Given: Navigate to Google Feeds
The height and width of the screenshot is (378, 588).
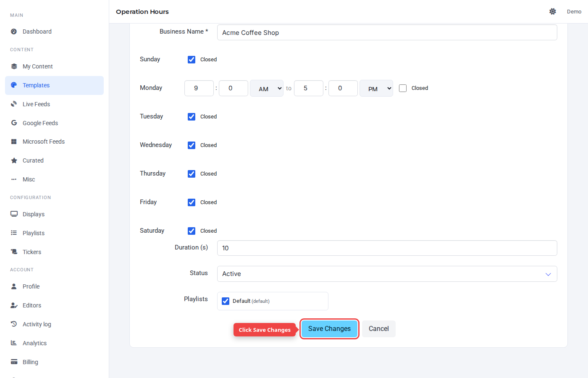Looking at the screenshot, I should click(x=54, y=123).
